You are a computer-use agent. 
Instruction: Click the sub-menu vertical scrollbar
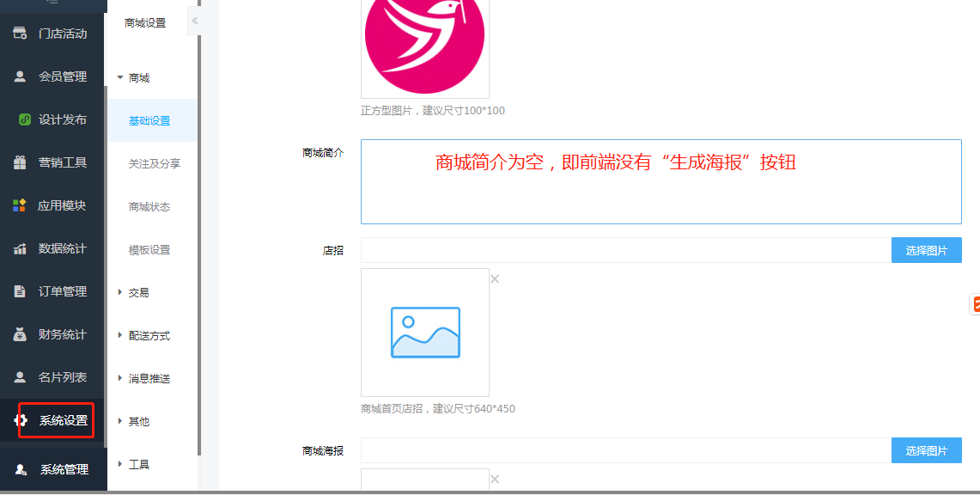tap(199, 244)
